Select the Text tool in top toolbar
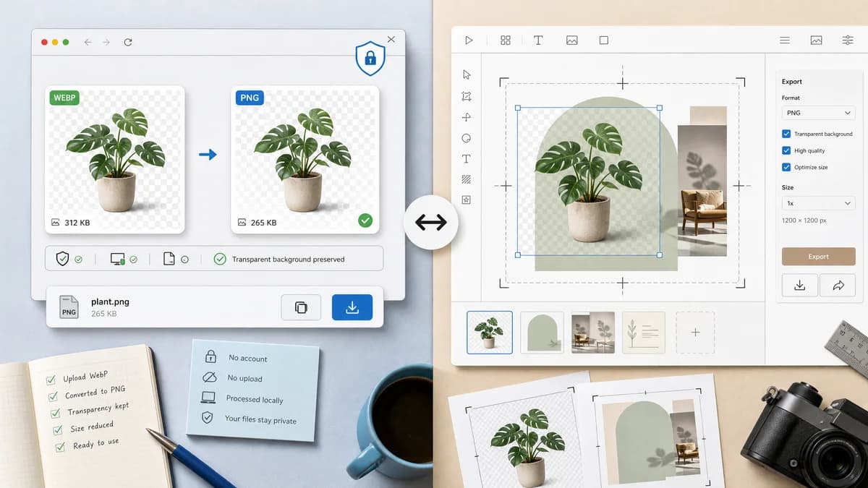This screenshot has height=488, width=868. [x=538, y=40]
